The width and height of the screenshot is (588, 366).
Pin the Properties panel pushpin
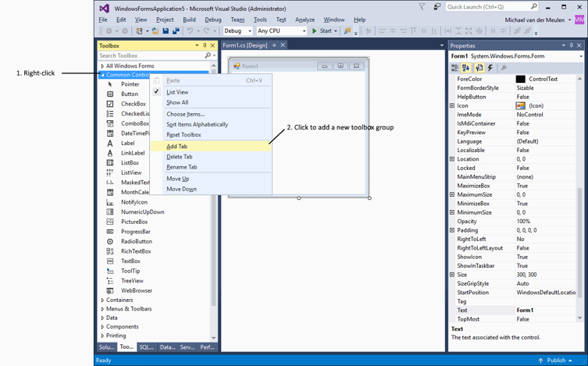pyautogui.click(x=572, y=45)
